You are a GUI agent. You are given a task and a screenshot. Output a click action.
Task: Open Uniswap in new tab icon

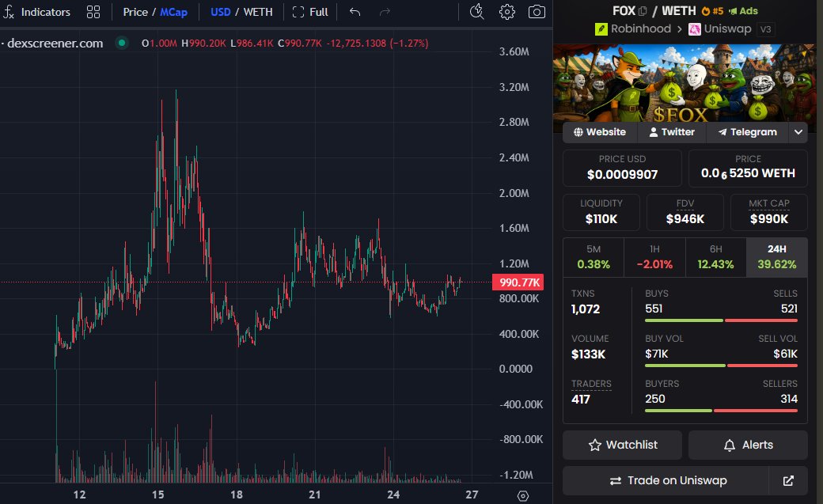(x=788, y=481)
